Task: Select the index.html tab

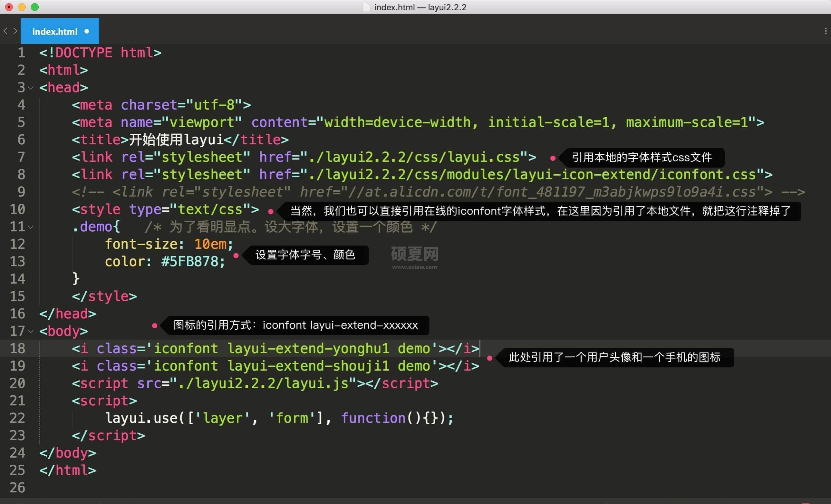Action: point(60,31)
